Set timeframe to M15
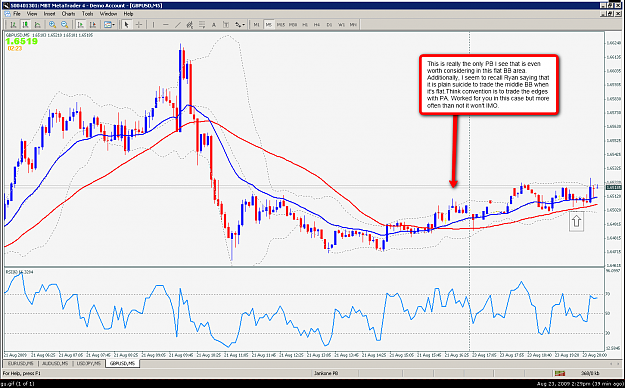This screenshot has height=388, width=625. coord(281,25)
